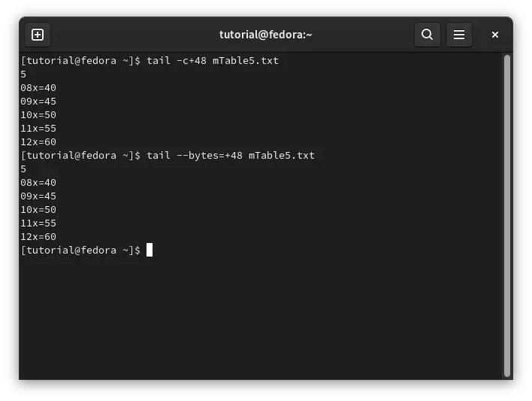Click the tutorial@fedora:~ window title
This screenshot has height=401, width=532.
(266, 35)
